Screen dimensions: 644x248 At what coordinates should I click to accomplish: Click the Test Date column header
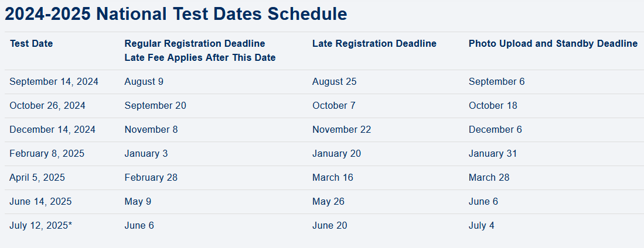31,44
